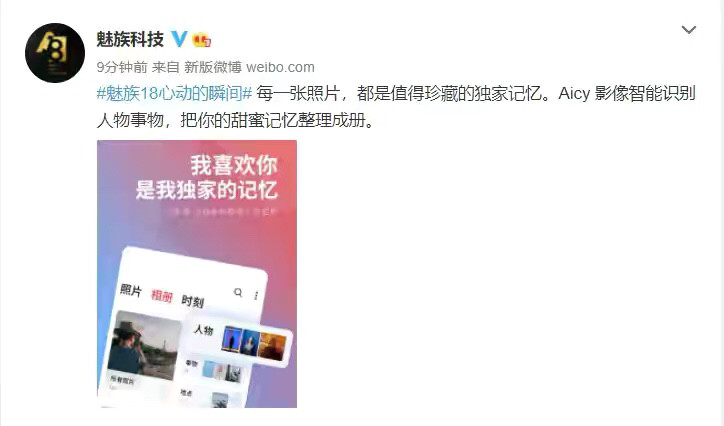Screen dimensions: 724x426
Task: Click the three-dot menu icon in image
Action: (256, 295)
